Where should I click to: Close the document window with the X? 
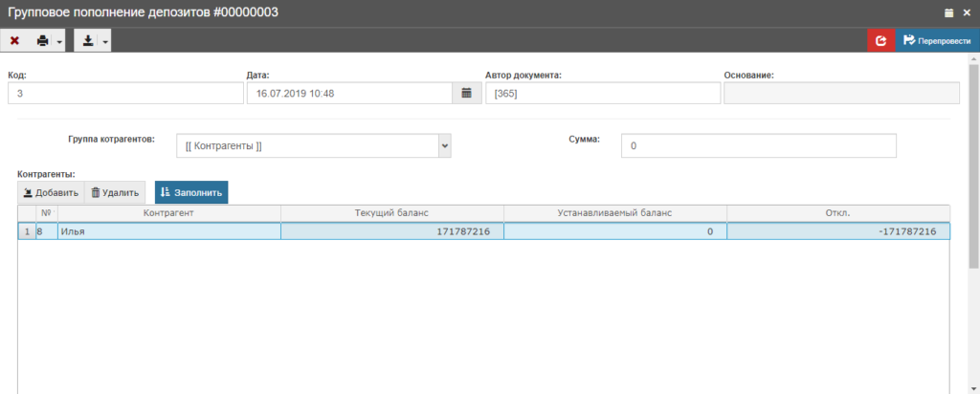tap(966, 12)
